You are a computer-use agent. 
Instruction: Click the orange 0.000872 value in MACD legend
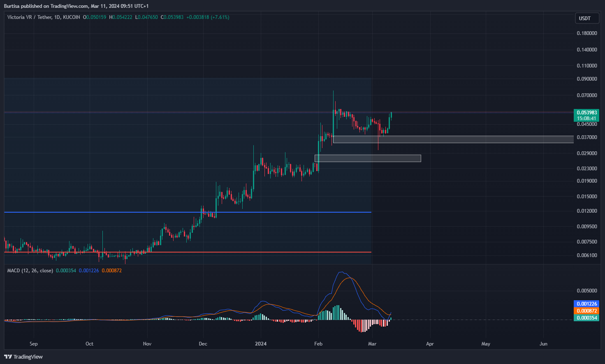(x=111, y=271)
